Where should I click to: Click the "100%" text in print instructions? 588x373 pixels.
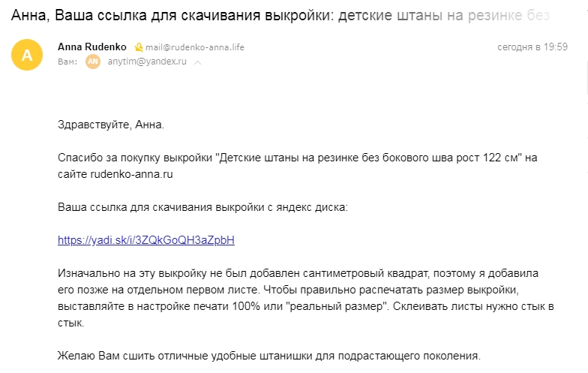[246, 306]
